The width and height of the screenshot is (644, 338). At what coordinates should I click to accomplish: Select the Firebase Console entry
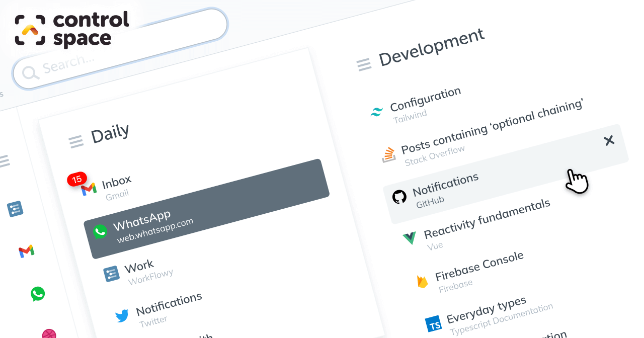click(479, 267)
